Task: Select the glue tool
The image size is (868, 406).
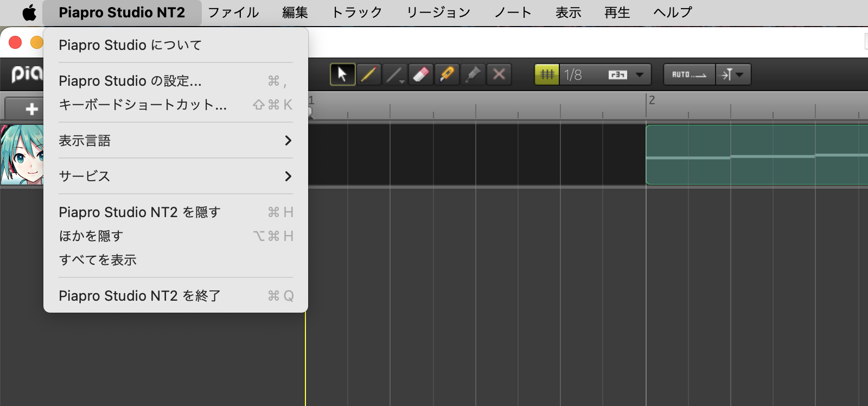Action: [473, 74]
